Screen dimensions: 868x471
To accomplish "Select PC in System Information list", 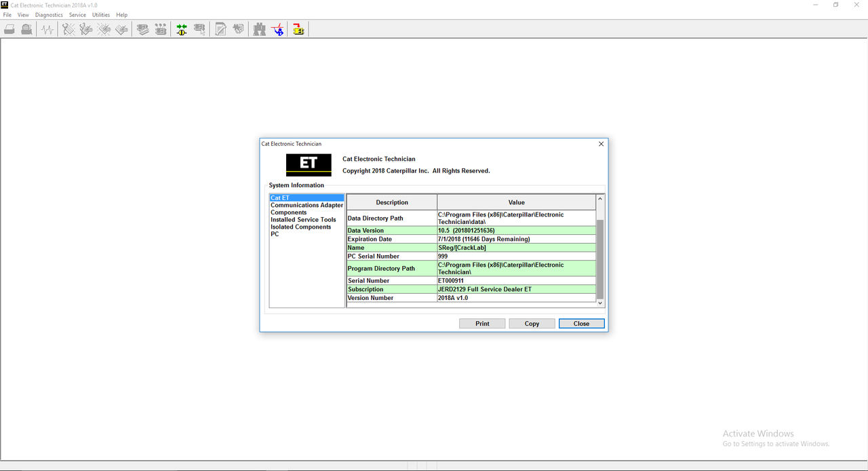I will tap(307, 234).
